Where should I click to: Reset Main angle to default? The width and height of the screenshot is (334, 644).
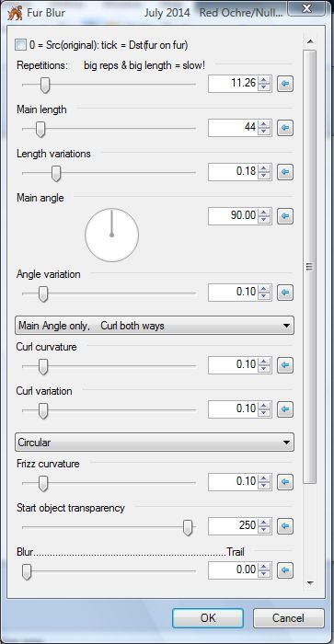(285, 216)
